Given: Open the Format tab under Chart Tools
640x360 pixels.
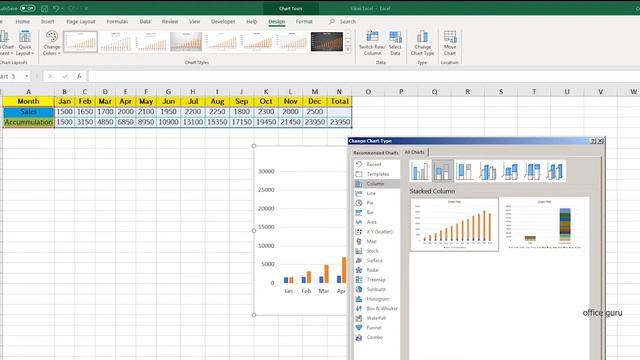Looking at the screenshot, I should point(304,21).
